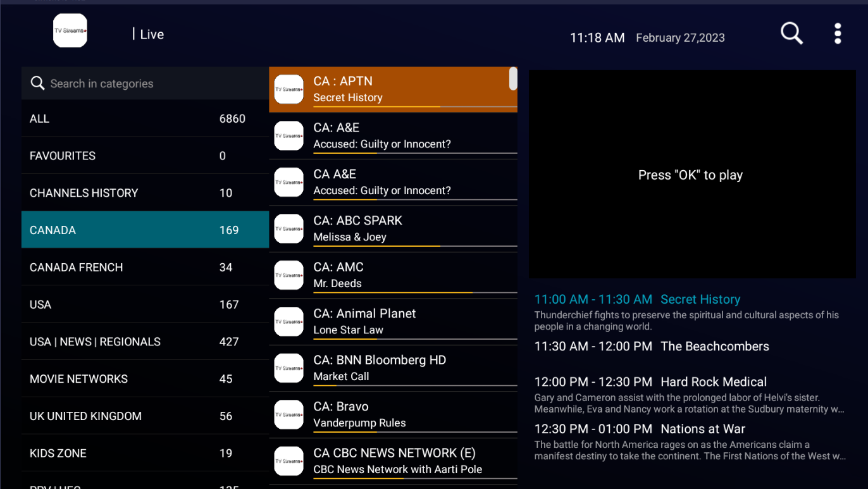Select channel name CA: AMC
This screenshot has height=489, width=868.
click(x=338, y=267)
